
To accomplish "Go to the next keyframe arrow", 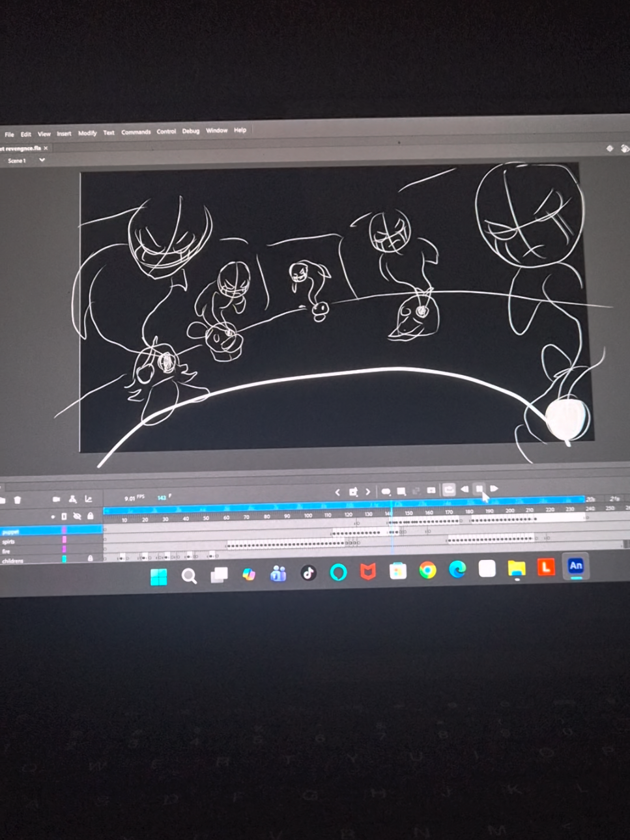I will [x=368, y=492].
